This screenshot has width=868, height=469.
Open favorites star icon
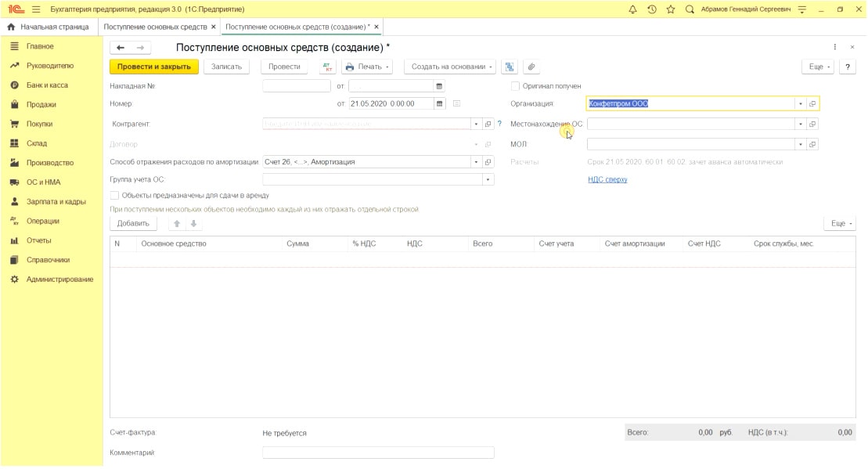coord(671,9)
